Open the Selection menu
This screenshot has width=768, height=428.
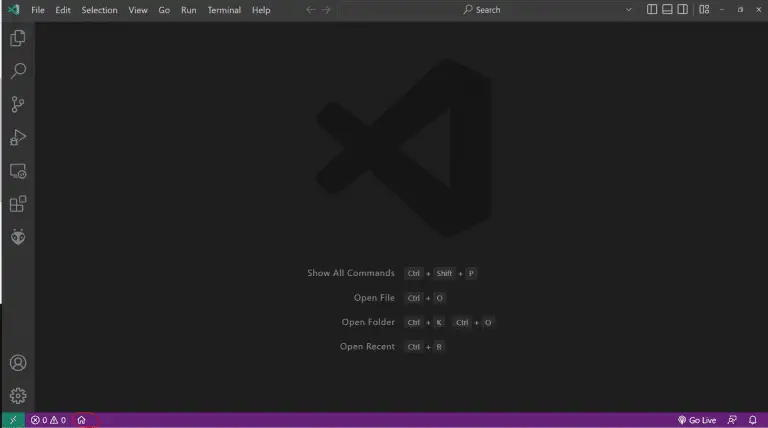(99, 10)
